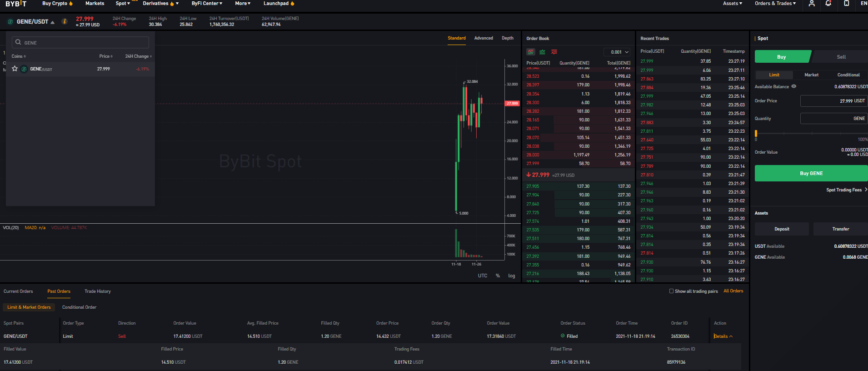Viewport: 868px width, 371px height.
Task: Switch to Depth chart tab
Action: tap(508, 38)
